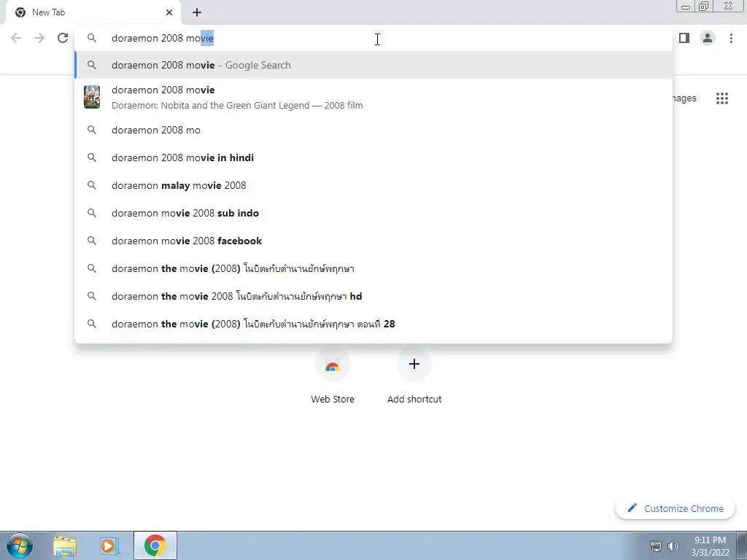Click the Green Giant Legend movie poster thumbnail

coord(91,97)
